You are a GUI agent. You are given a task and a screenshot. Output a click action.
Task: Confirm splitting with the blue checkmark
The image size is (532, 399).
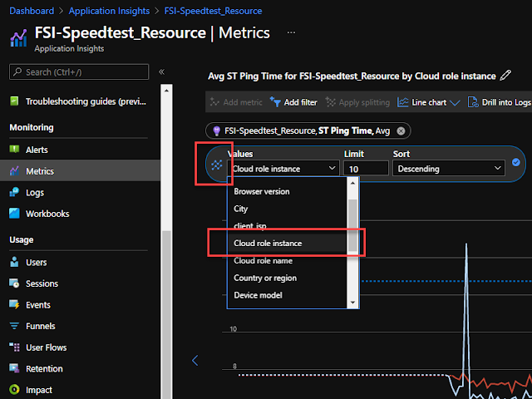pos(516,162)
